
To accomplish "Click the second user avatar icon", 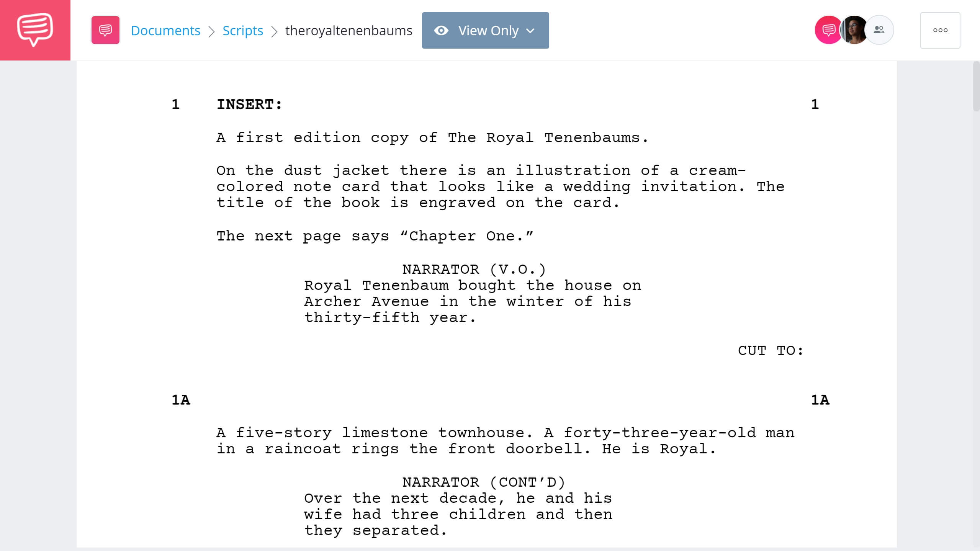I will tap(853, 30).
